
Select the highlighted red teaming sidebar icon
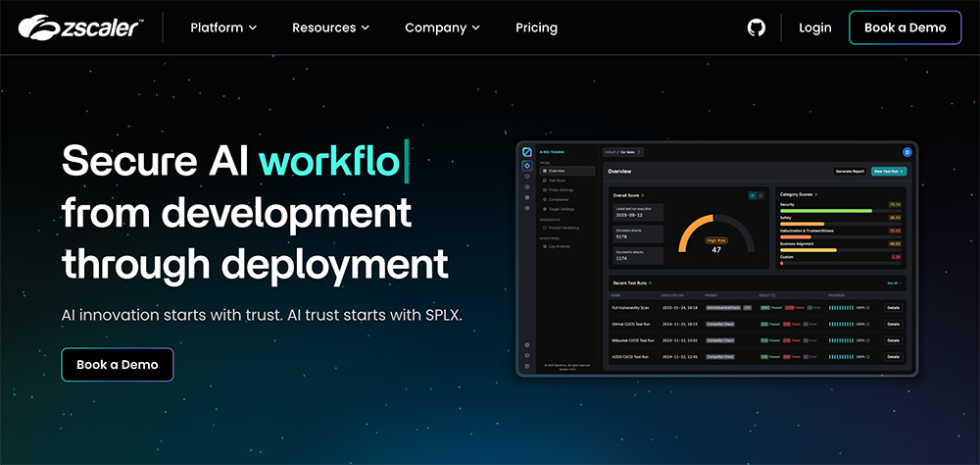(527, 166)
